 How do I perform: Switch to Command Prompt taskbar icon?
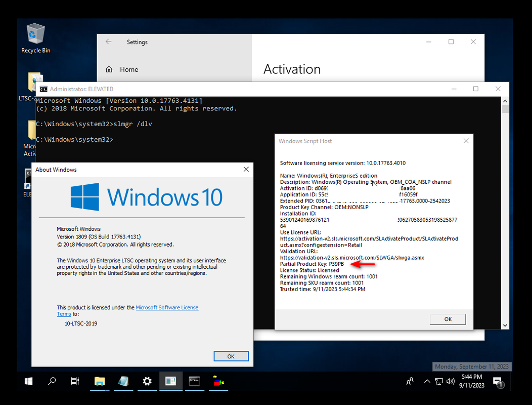(194, 382)
